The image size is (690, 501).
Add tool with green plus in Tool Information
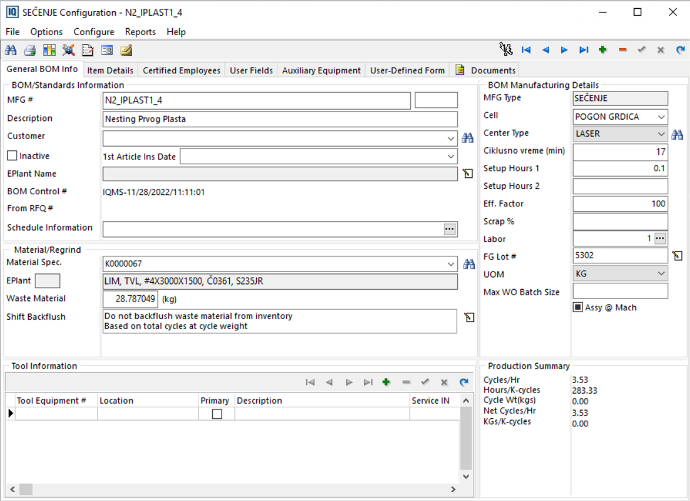click(x=386, y=382)
